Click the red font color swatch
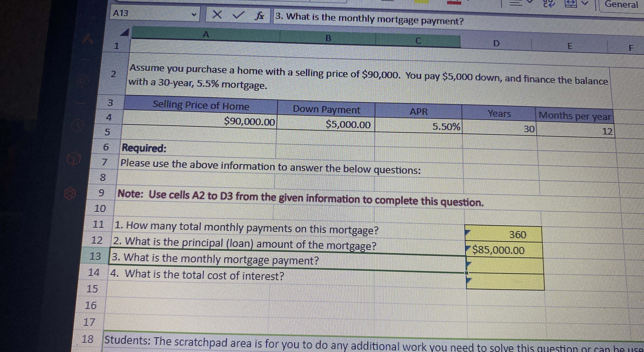The image size is (644, 352). click(454, 3)
